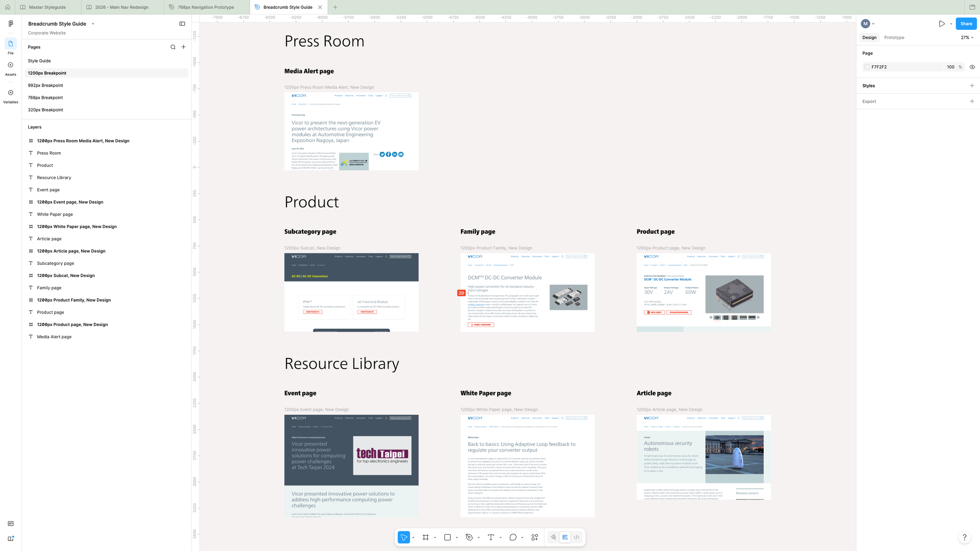Search pages with the magnifier icon
Screen dimensions: 980x551
[173, 47]
